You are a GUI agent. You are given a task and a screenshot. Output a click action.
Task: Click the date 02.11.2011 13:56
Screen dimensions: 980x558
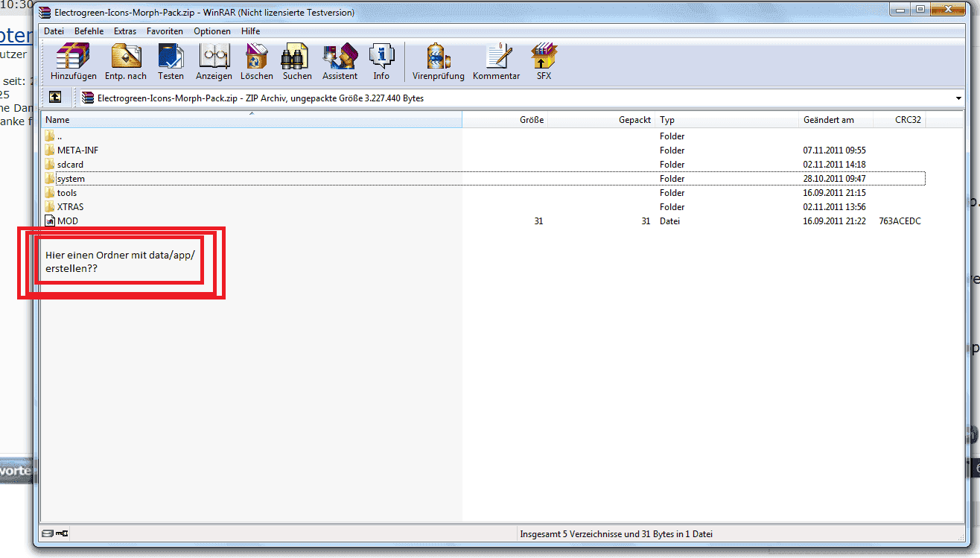834,206
